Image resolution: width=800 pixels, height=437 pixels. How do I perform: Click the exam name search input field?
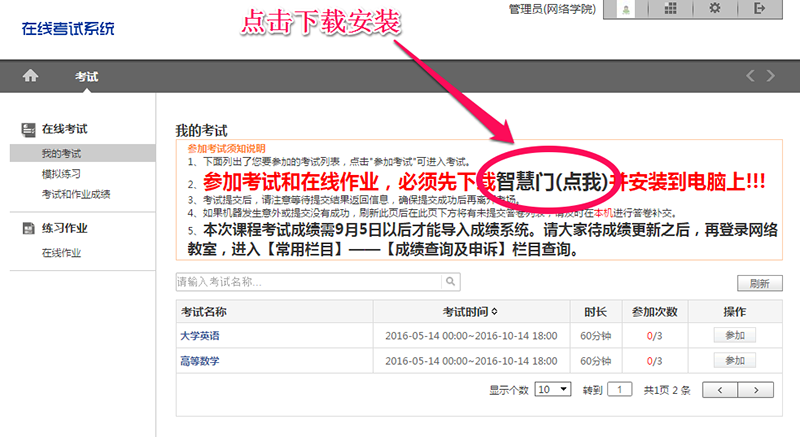pos(308,282)
